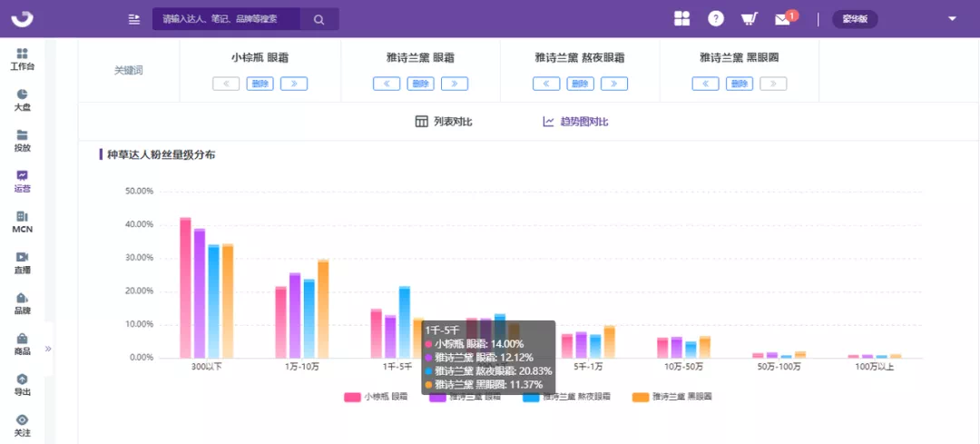980x444 pixels.
Task: Click the 300以下 axis label
Action: pos(206,367)
